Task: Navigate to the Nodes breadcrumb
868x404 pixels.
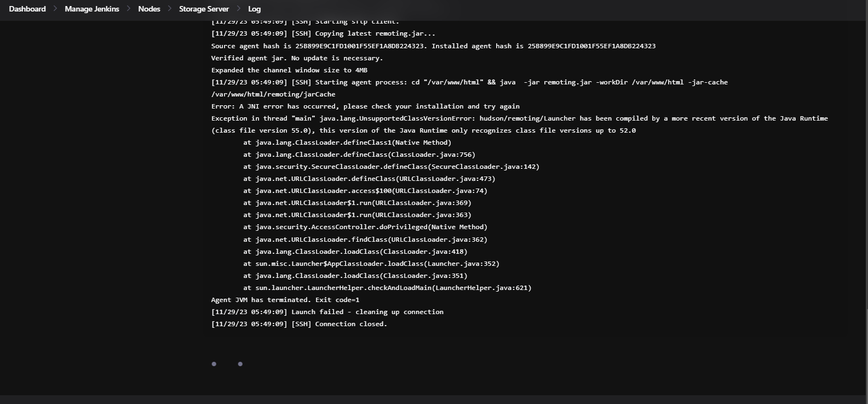Action: click(149, 9)
